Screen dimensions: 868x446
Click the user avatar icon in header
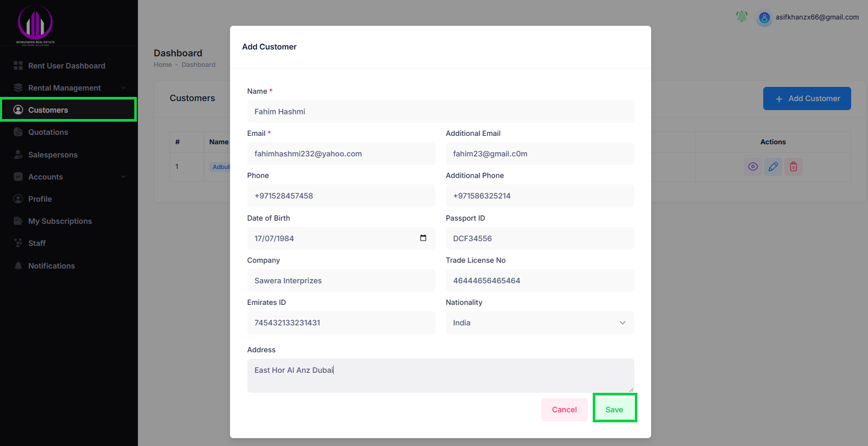[x=764, y=18]
